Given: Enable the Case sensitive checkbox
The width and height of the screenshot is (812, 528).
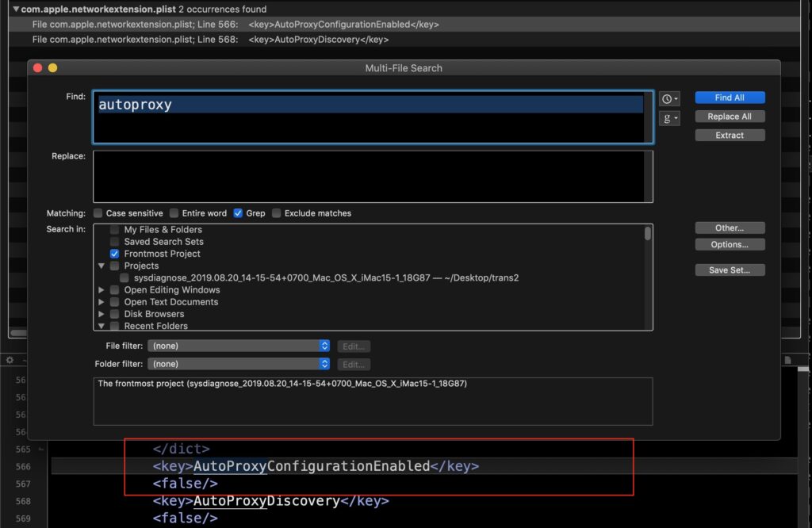Looking at the screenshot, I should click(98, 213).
